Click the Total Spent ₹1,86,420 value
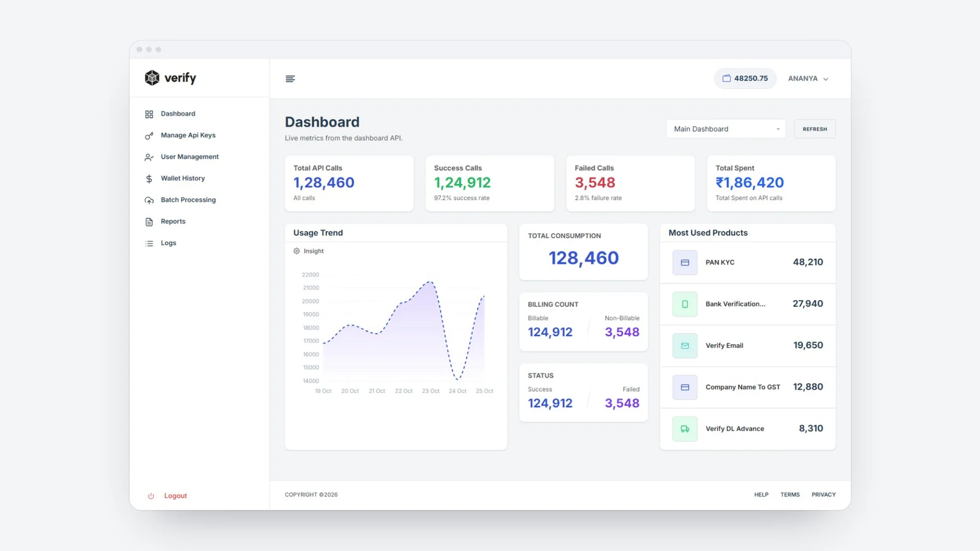 750,182
